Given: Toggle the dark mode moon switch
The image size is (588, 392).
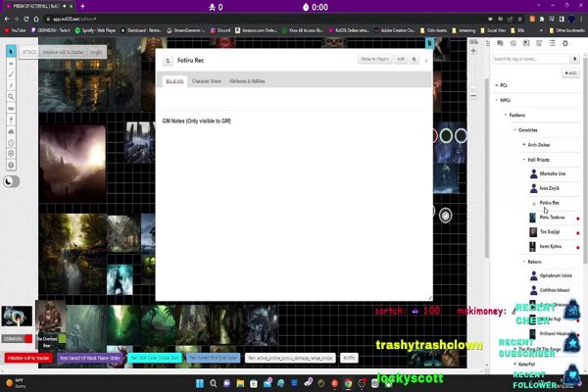Looking at the screenshot, I should [11, 181].
